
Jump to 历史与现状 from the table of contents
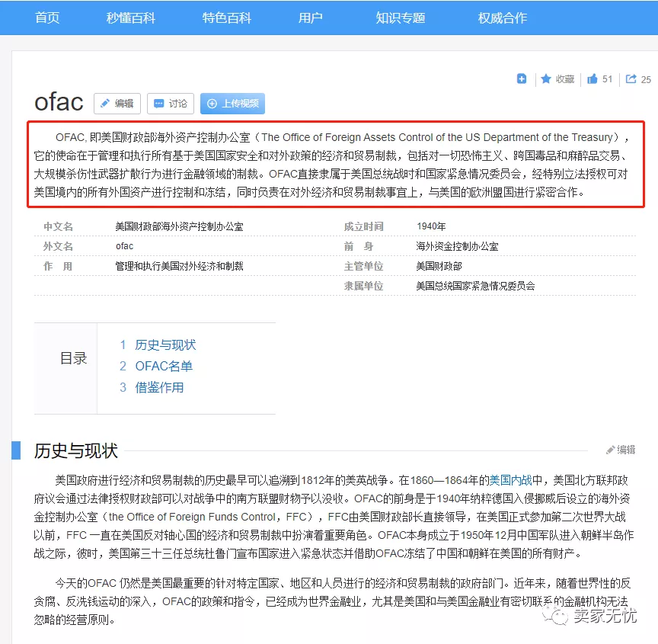click(x=166, y=344)
